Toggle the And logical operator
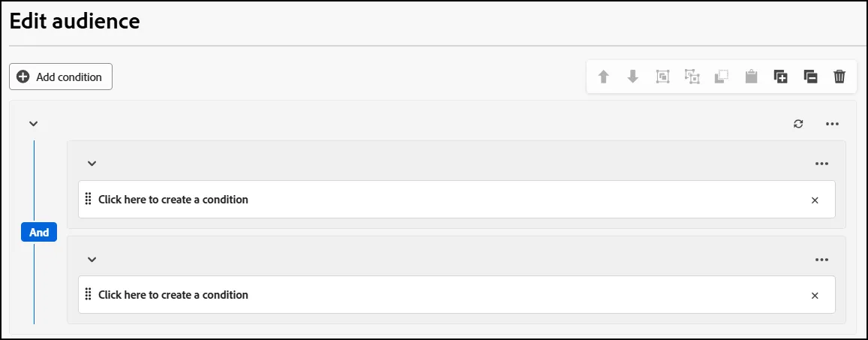This screenshot has height=340, width=868. click(x=39, y=233)
